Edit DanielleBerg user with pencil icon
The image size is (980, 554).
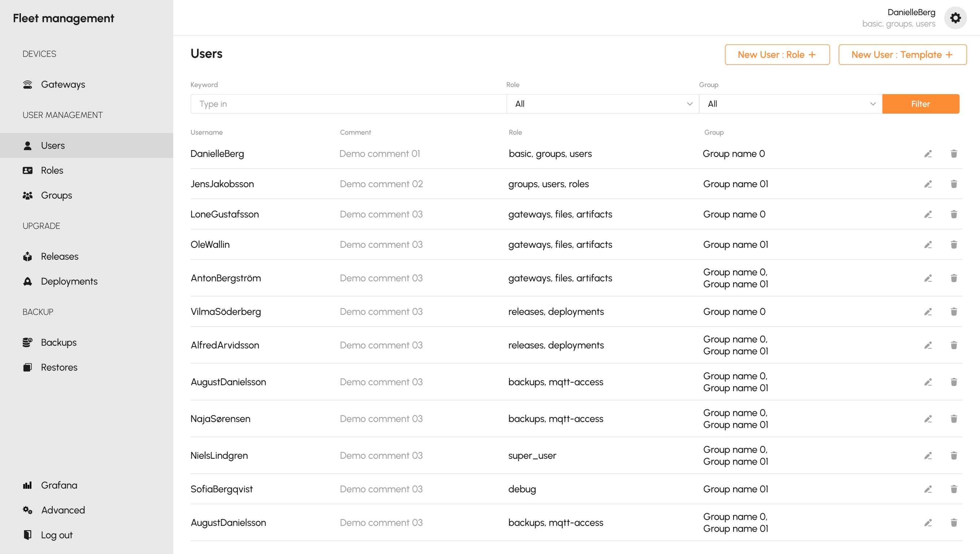[928, 154]
